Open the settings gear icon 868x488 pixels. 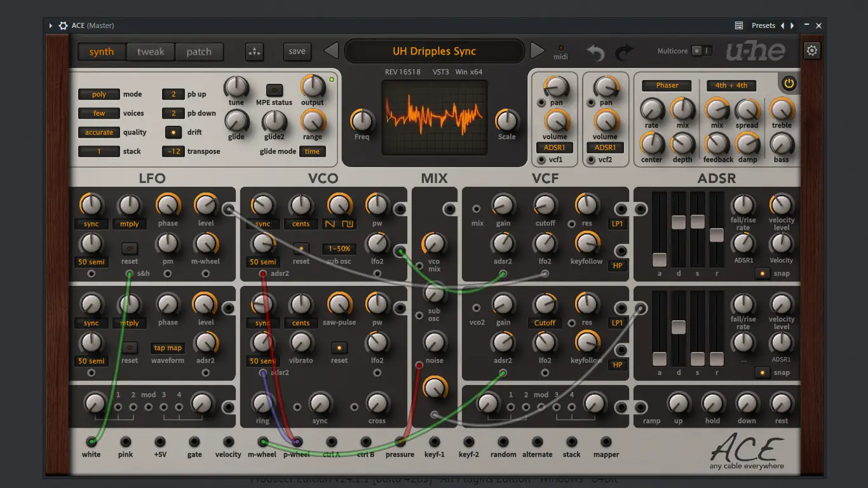pyautogui.click(x=812, y=51)
